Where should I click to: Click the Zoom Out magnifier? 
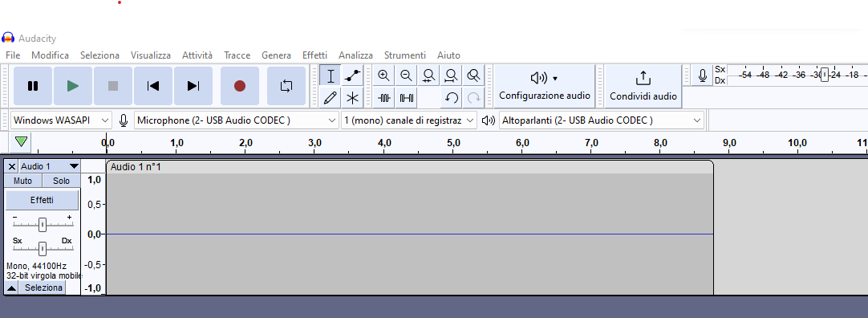pos(406,76)
